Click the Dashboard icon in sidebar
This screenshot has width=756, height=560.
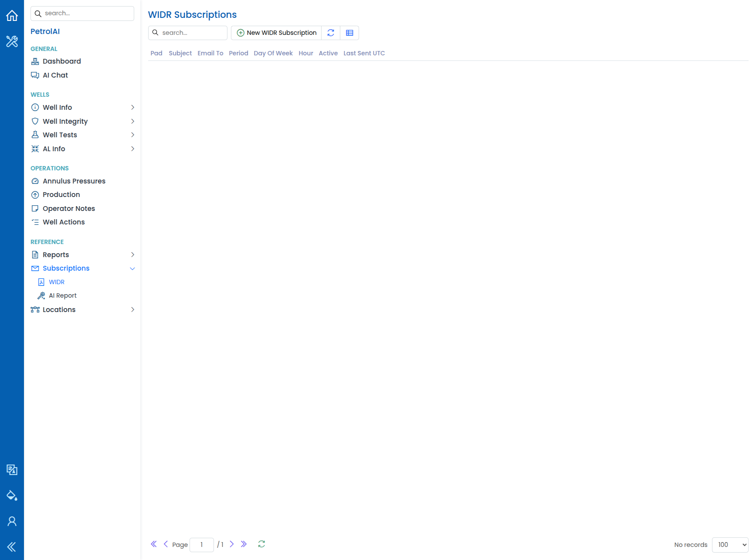pyautogui.click(x=35, y=61)
